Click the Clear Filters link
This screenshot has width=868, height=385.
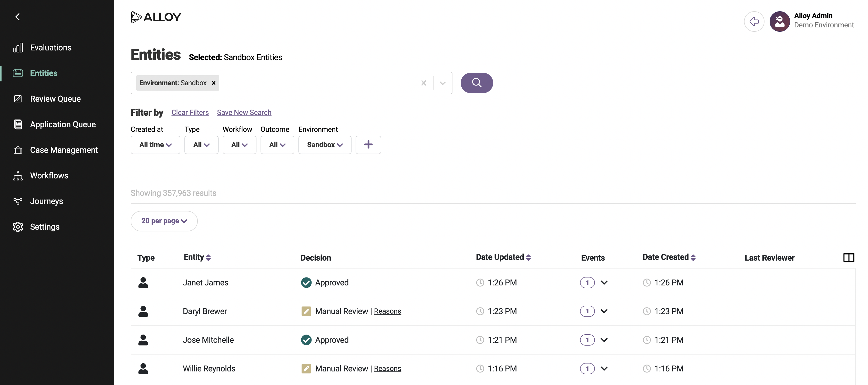pyautogui.click(x=190, y=112)
